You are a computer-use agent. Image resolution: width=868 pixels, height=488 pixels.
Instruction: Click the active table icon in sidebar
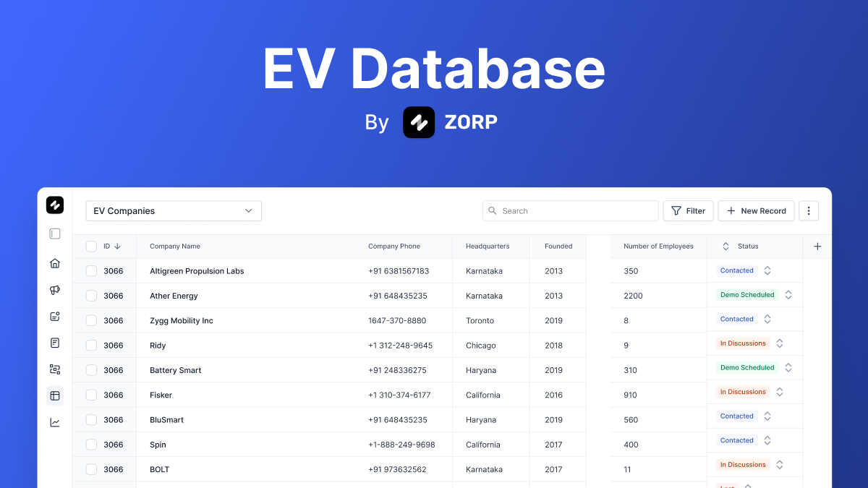[x=55, y=395]
